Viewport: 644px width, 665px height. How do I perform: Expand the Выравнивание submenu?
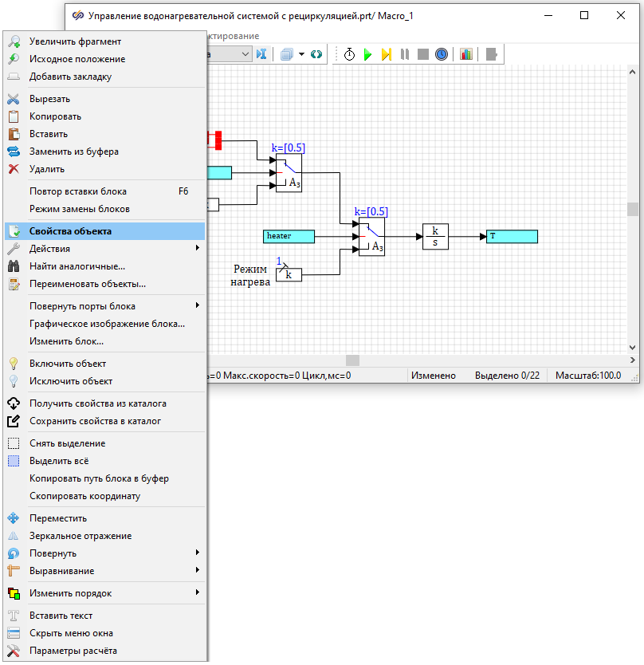coord(104,571)
